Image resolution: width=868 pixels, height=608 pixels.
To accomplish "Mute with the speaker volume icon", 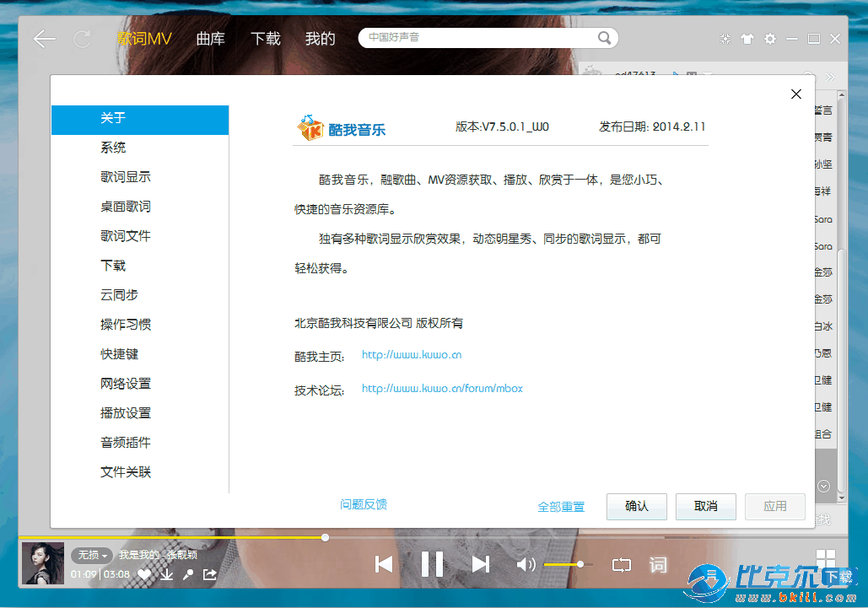I will (x=526, y=564).
